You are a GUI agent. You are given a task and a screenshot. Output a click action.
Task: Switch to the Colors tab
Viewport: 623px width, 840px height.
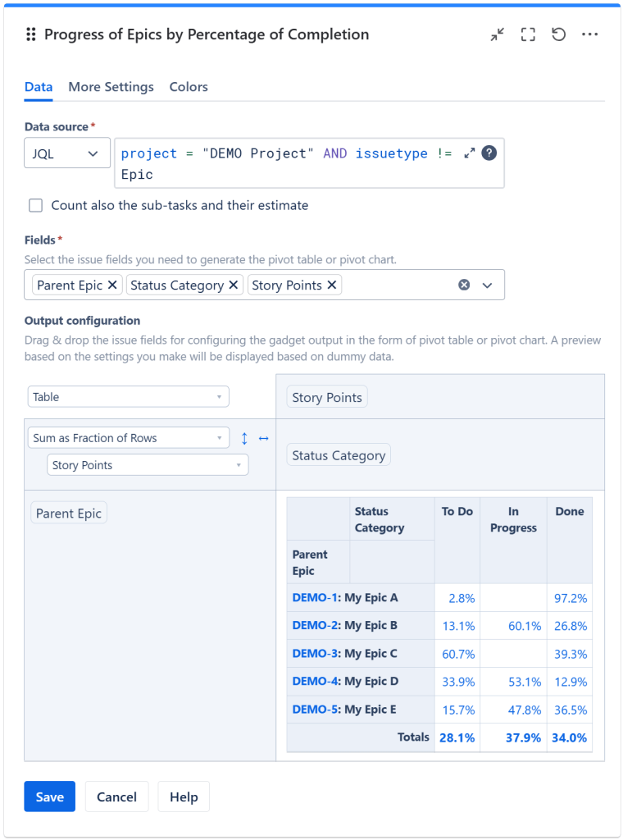[x=189, y=87]
